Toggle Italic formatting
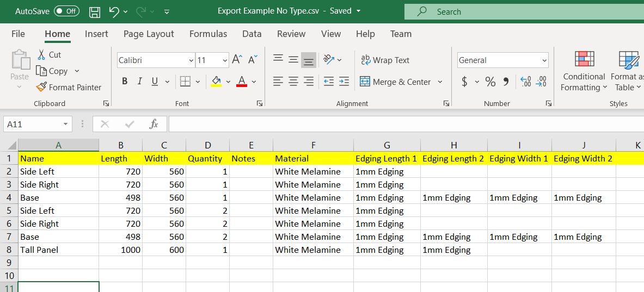644x292 pixels. [x=139, y=82]
